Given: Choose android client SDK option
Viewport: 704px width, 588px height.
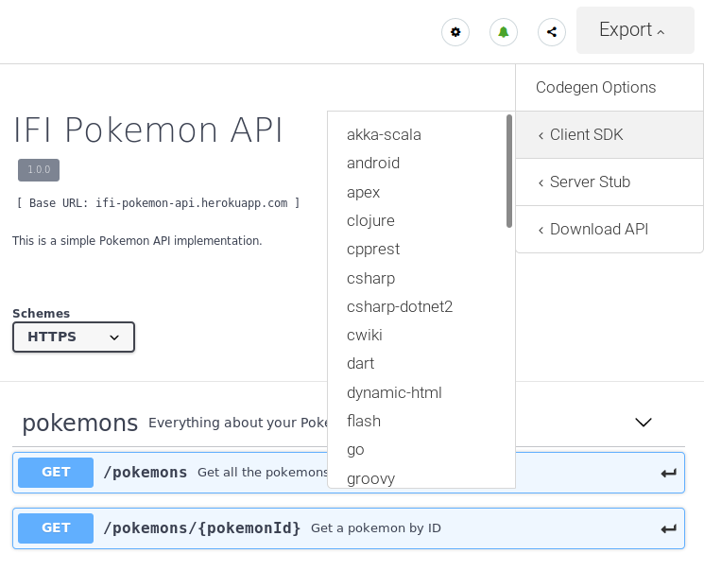Looking at the screenshot, I should [373, 163].
